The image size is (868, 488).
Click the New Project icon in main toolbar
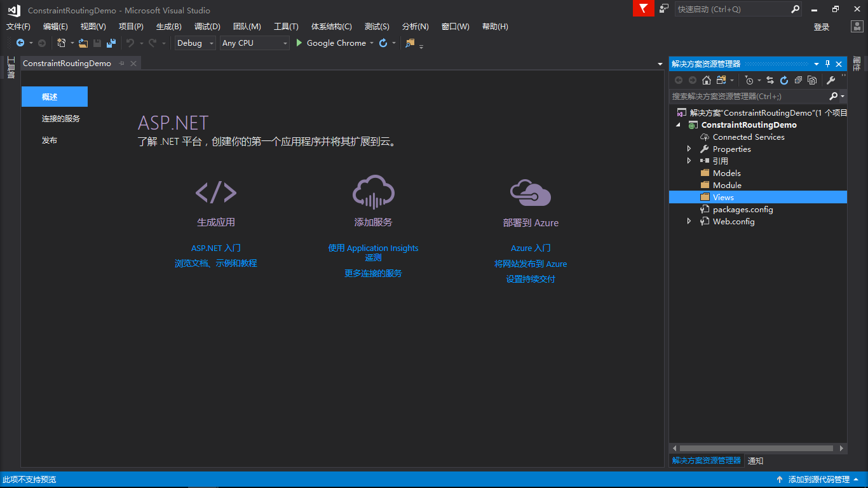pos(61,43)
